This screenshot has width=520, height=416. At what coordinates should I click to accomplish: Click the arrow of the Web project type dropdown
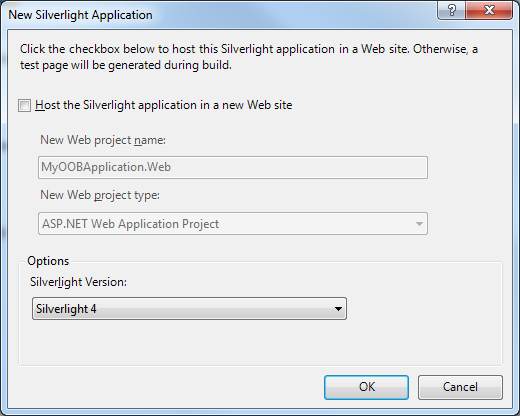(x=419, y=224)
